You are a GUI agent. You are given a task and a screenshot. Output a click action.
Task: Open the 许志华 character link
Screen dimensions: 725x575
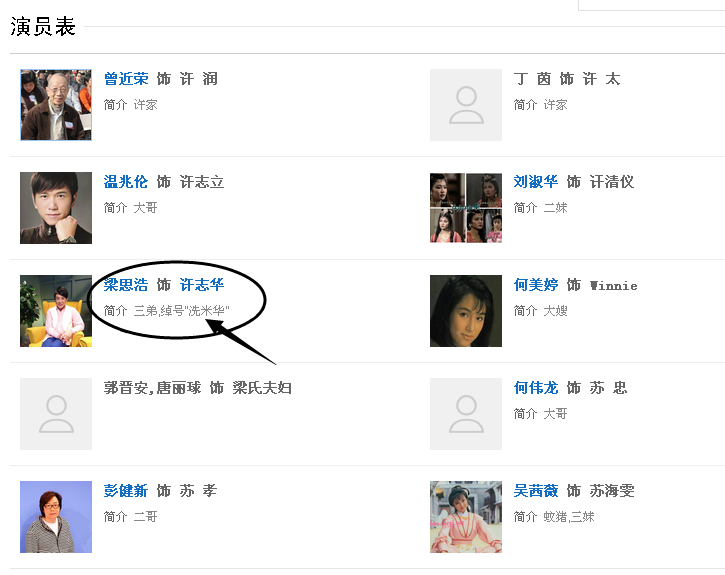(x=202, y=285)
